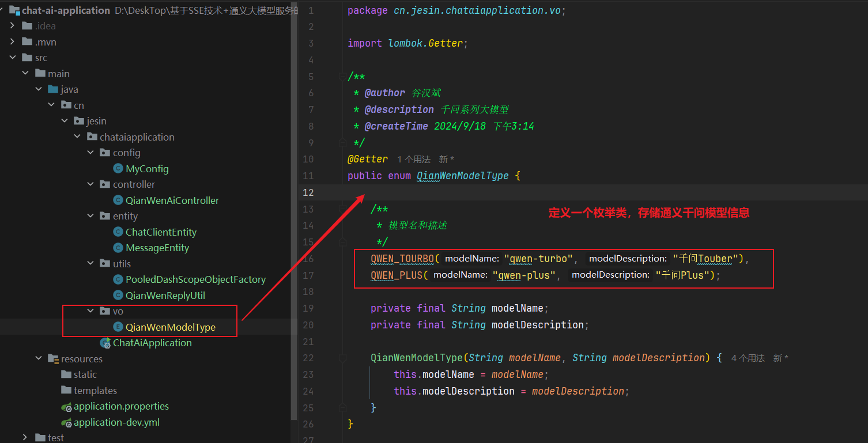Collapse the resources folder

coord(38,359)
